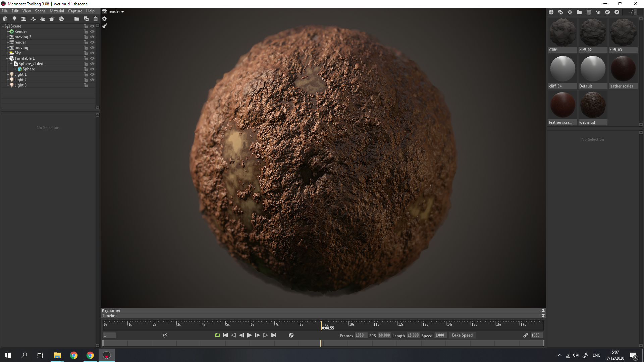Show hidden system tray icons

coord(559,355)
